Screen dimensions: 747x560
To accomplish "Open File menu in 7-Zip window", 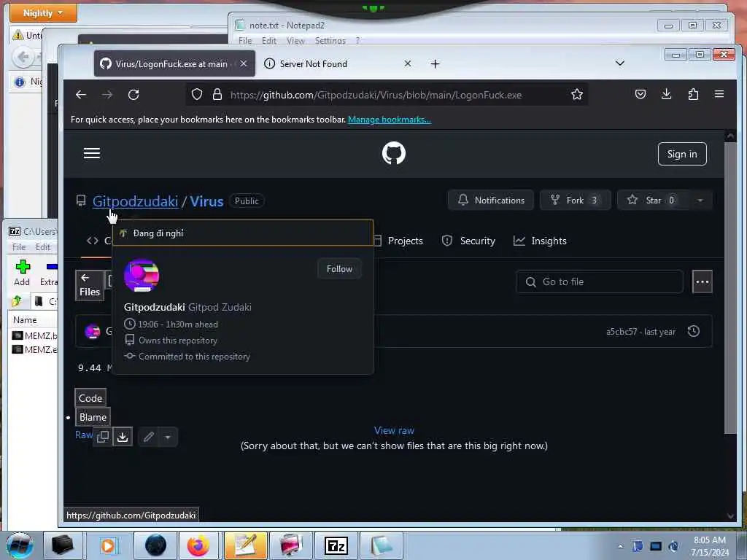I will tap(19, 247).
